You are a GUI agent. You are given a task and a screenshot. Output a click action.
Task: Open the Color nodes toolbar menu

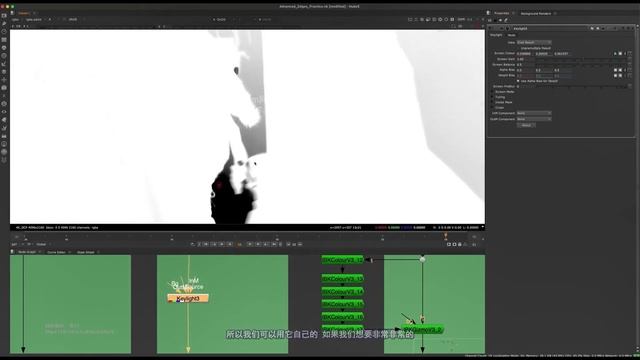tap(4, 47)
